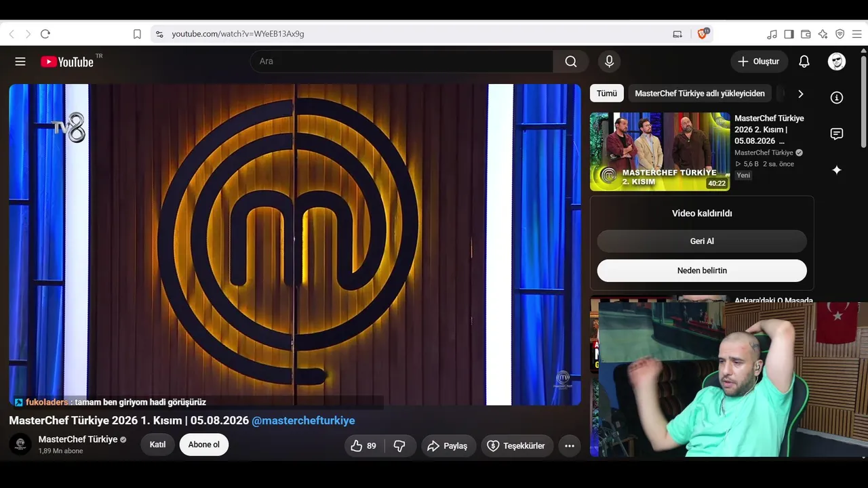Viewport: 868px width, 488px height.
Task: Dislike the video with thumbs down
Action: tap(400, 446)
